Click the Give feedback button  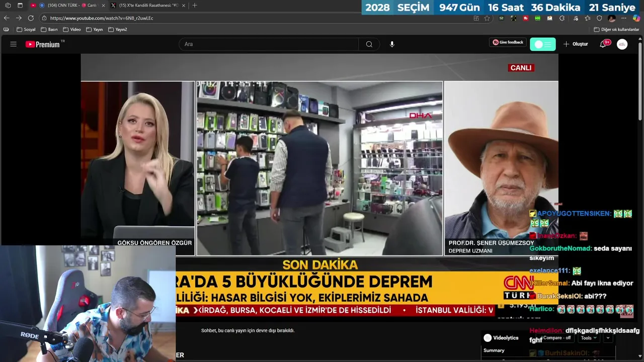(508, 42)
